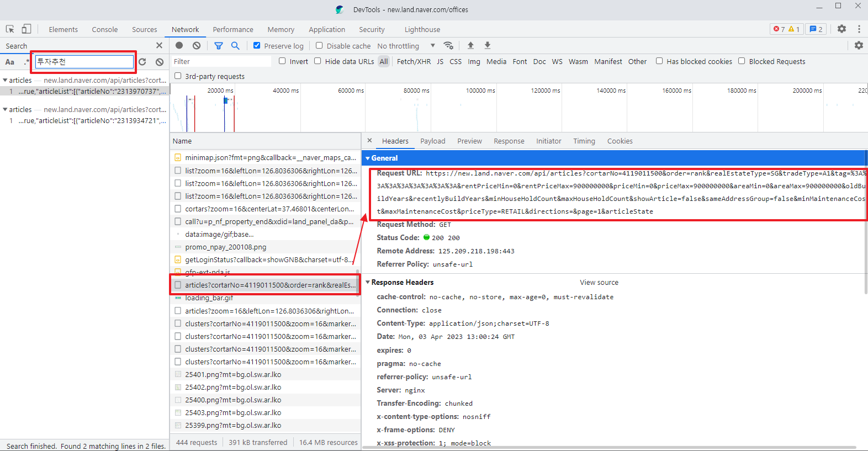Open search result line with articleNo 2313970737

coord(84,91)
